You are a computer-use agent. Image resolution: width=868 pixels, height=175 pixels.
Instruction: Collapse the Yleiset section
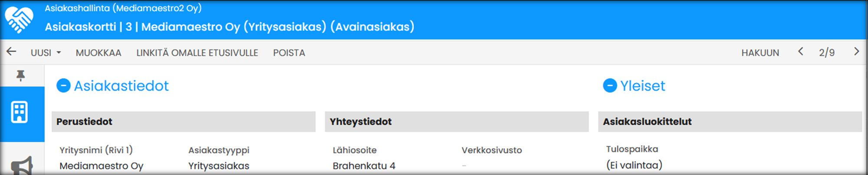pos(610,86)
